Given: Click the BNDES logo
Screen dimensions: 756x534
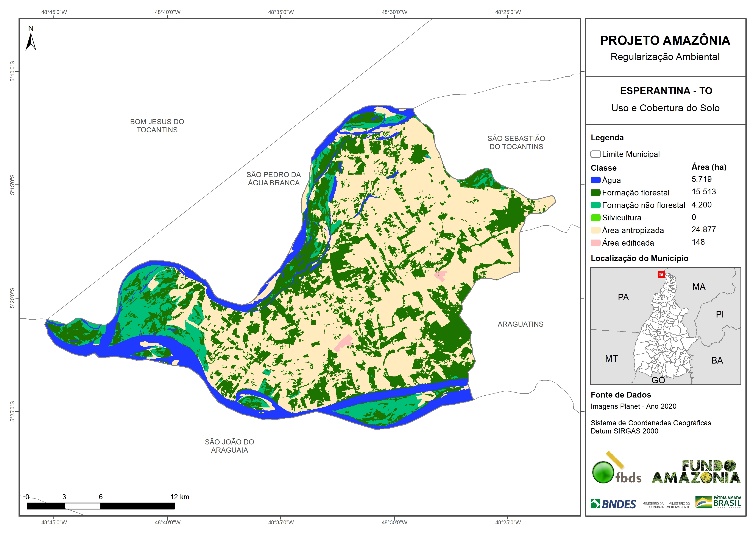Looking at the screenshot, I should [613, 504].
